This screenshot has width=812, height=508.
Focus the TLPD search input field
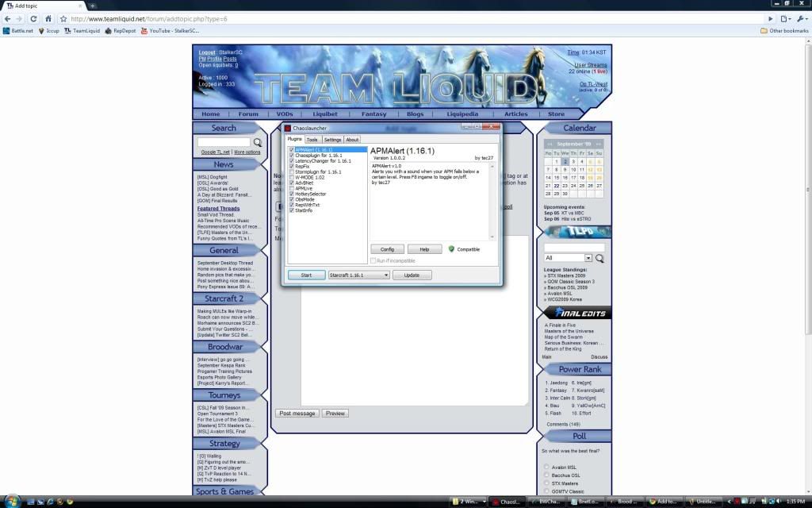point(574,248)
